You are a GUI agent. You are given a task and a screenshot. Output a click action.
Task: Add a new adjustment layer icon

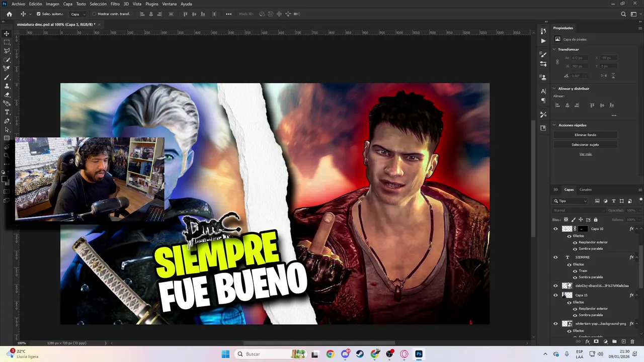(x=605, y=341)
